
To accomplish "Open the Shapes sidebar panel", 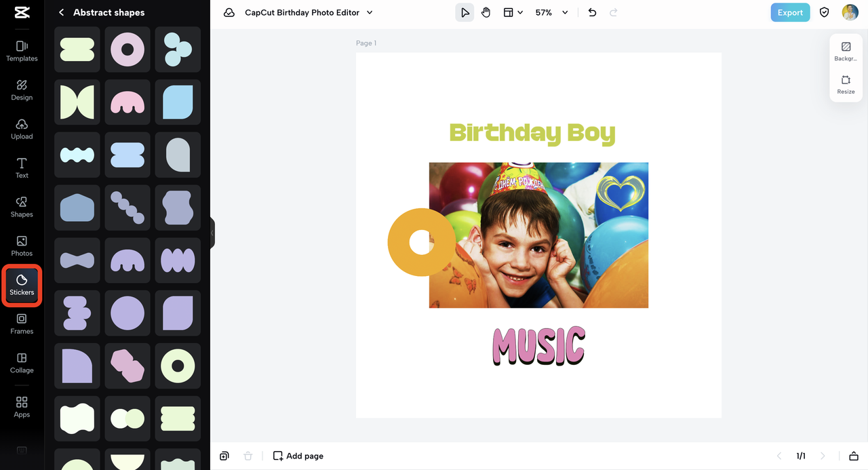I will pos(22,207).
